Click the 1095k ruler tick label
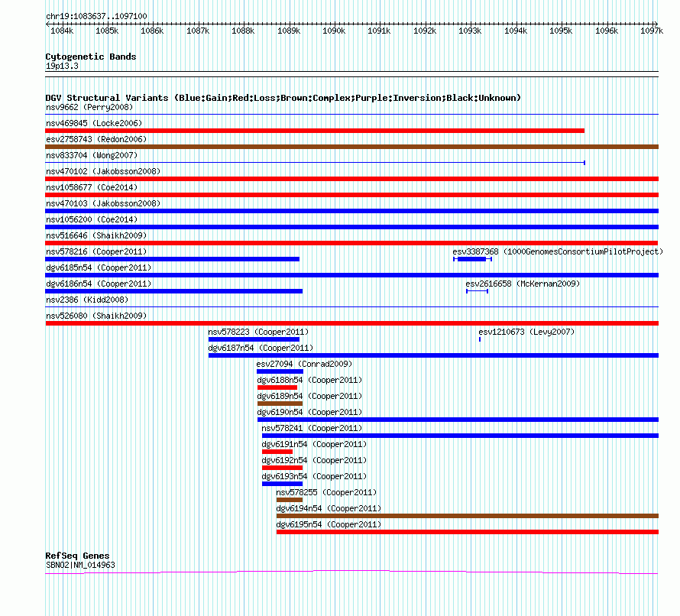 click(x=561, y=31)
